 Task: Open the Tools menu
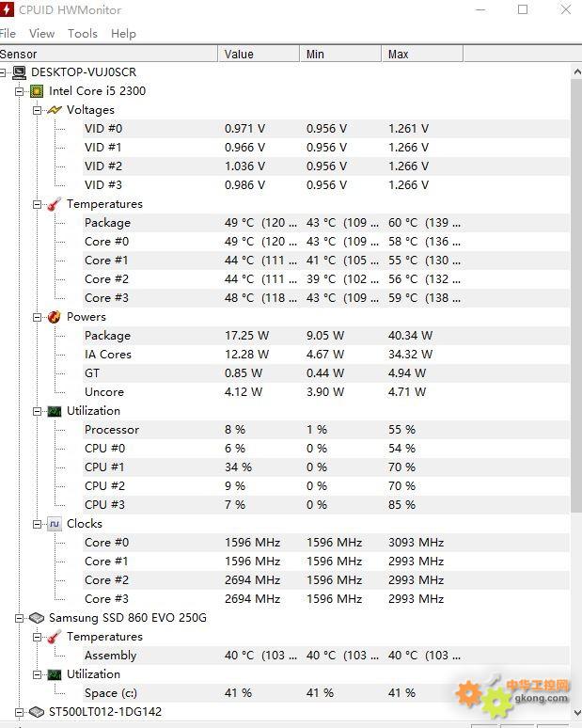coord(83,34)
